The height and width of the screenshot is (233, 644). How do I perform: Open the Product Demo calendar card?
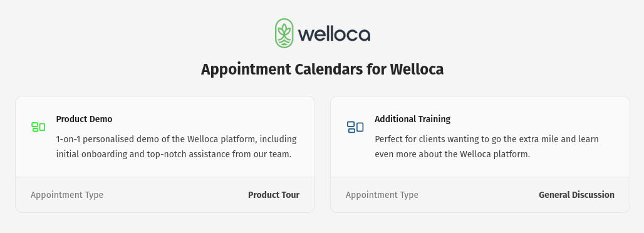(165, 155)
